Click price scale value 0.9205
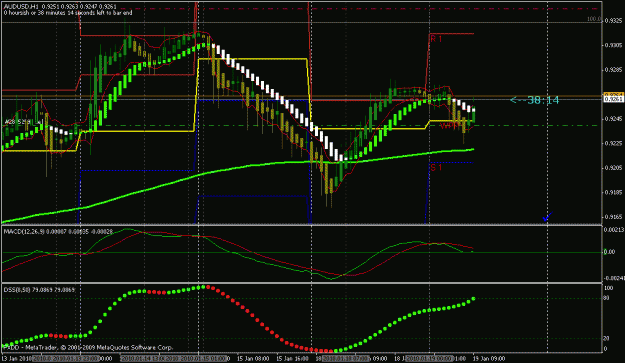The height and width of the screenshot is (363, 625). click(614, 168)
